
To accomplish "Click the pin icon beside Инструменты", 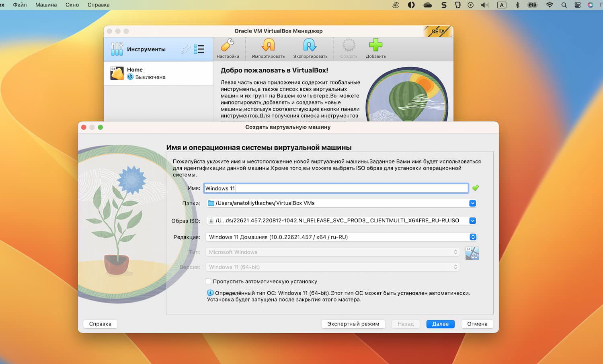I will 186,49.
